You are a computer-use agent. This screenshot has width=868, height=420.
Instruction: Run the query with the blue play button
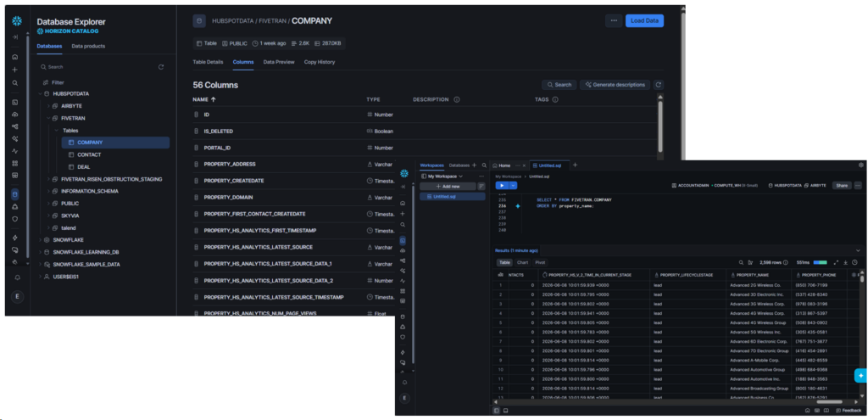(x=501, y=186)
